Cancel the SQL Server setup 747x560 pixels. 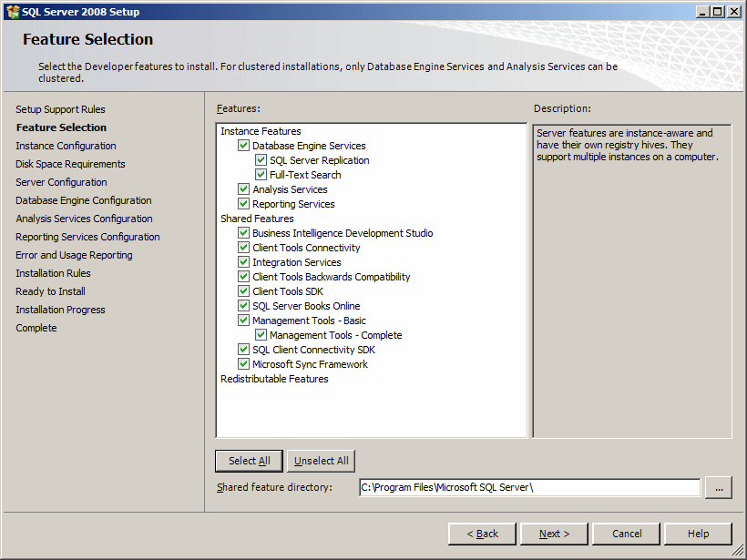(x=627, y=534)
